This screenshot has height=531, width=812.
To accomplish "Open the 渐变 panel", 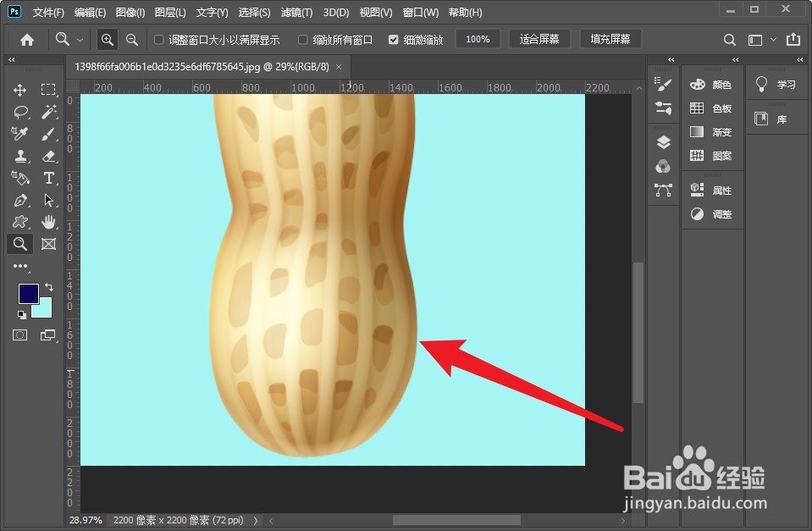I will (x=711, y=132).
